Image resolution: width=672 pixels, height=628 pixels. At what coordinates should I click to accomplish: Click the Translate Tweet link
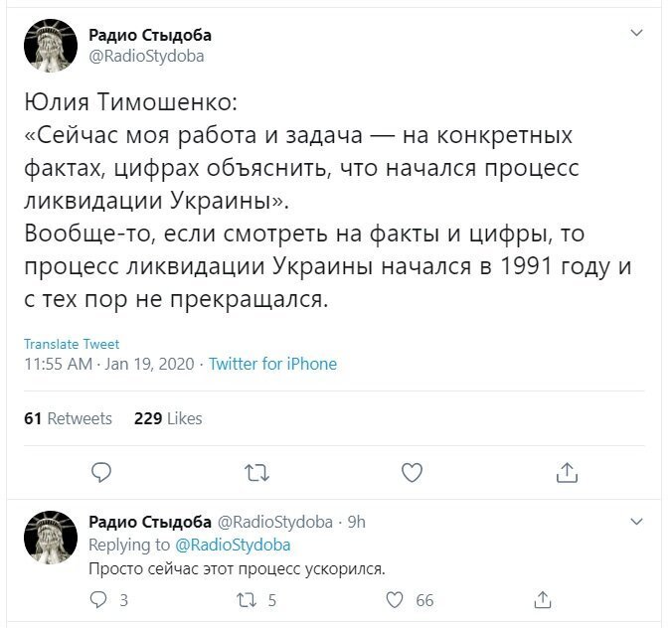(72, 344)
